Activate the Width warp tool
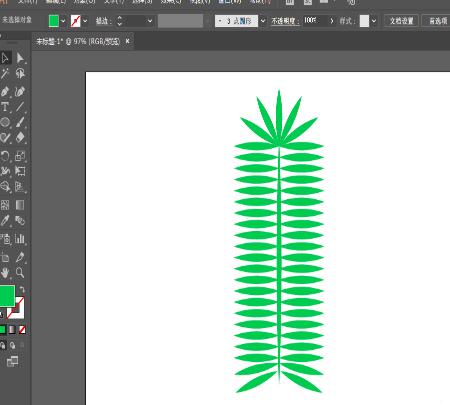450x405 pixels. coord(5,171)
